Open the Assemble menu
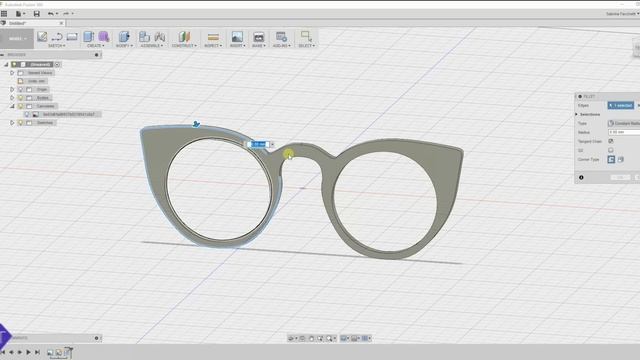 152,46
